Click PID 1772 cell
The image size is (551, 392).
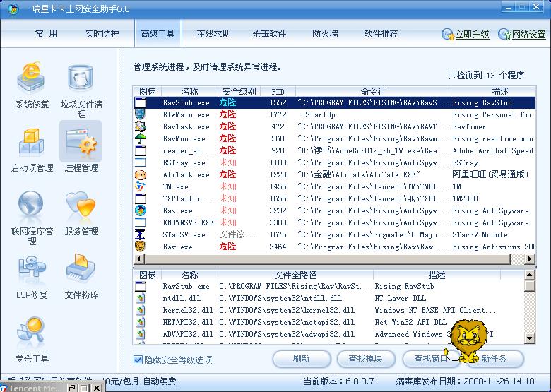[x=278, y=114]
